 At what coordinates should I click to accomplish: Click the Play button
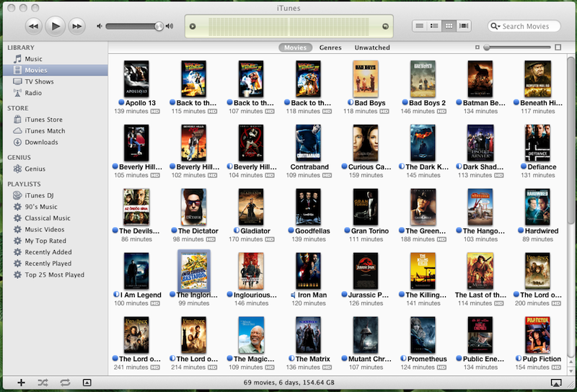56,26
